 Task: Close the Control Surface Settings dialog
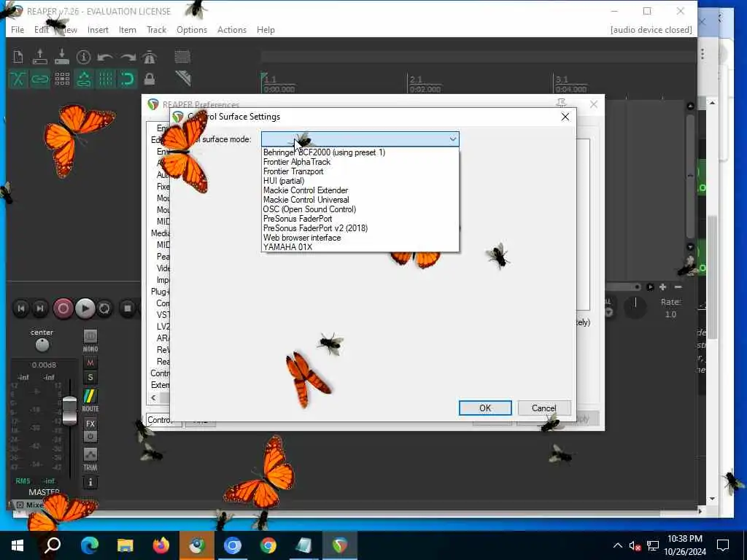click(x=565, y=117)
